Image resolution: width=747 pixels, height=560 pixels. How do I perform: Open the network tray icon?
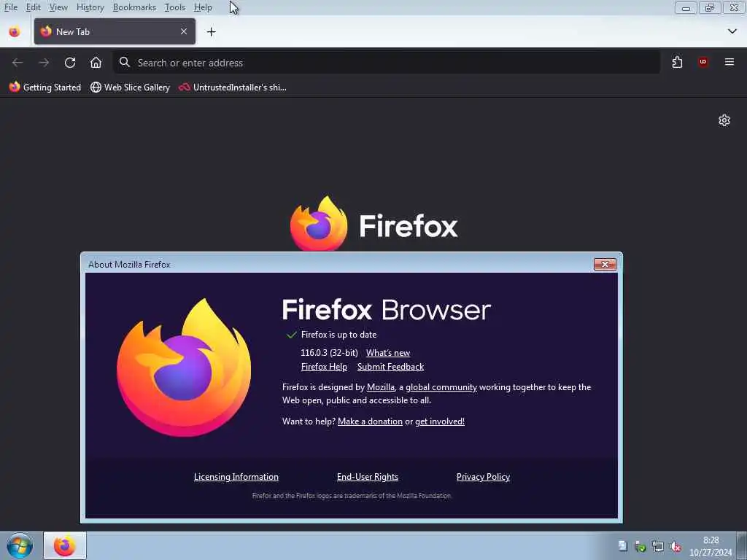[x=658, y=546]
